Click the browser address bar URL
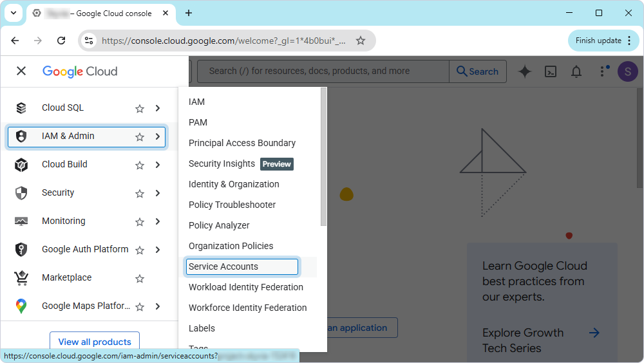 (223, 41)
